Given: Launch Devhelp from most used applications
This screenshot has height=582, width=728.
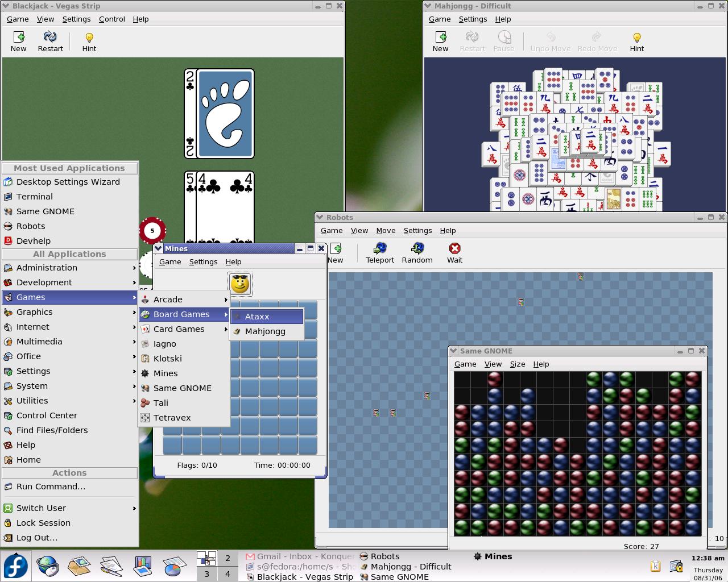Looking at the screenshot, I should tap(69, 241).
